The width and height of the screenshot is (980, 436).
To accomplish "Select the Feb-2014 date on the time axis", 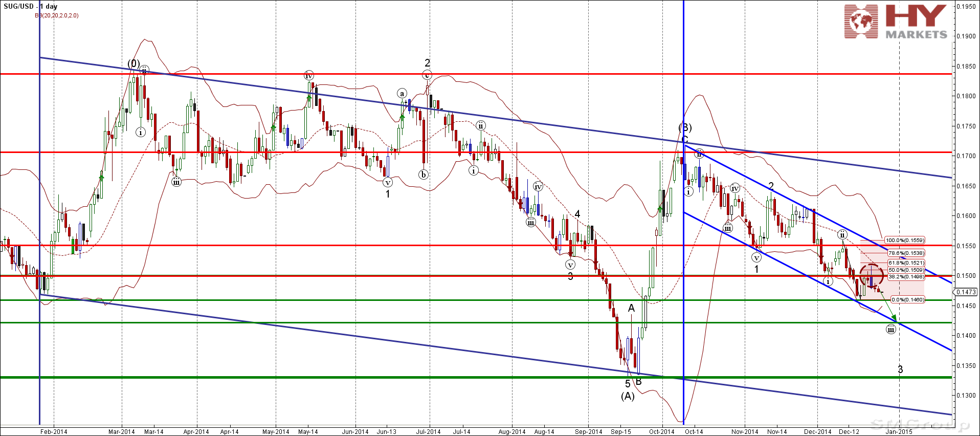I will 54,431.
